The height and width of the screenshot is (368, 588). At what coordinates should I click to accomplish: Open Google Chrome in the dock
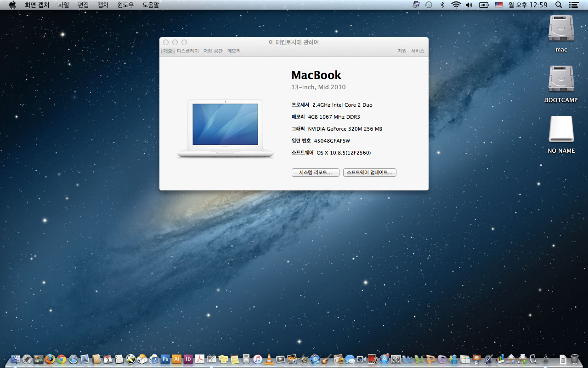[x=62, y=359]
